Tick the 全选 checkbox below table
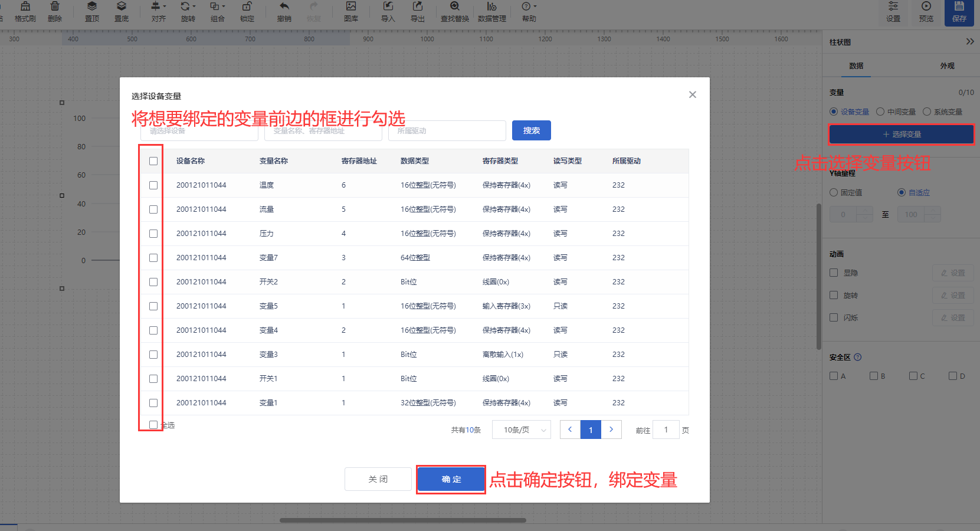980x531 pixels. (153, 425)
